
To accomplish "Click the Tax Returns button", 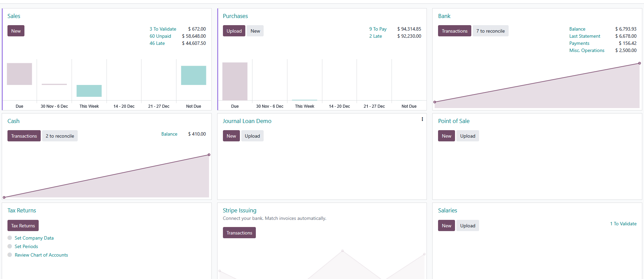I will click(x=23, y=226).
